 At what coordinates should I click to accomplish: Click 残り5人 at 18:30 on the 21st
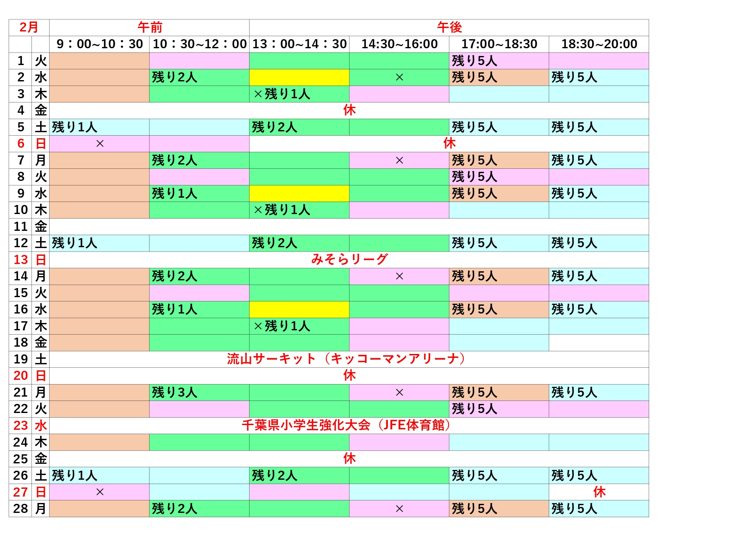[x=575, y=392]
